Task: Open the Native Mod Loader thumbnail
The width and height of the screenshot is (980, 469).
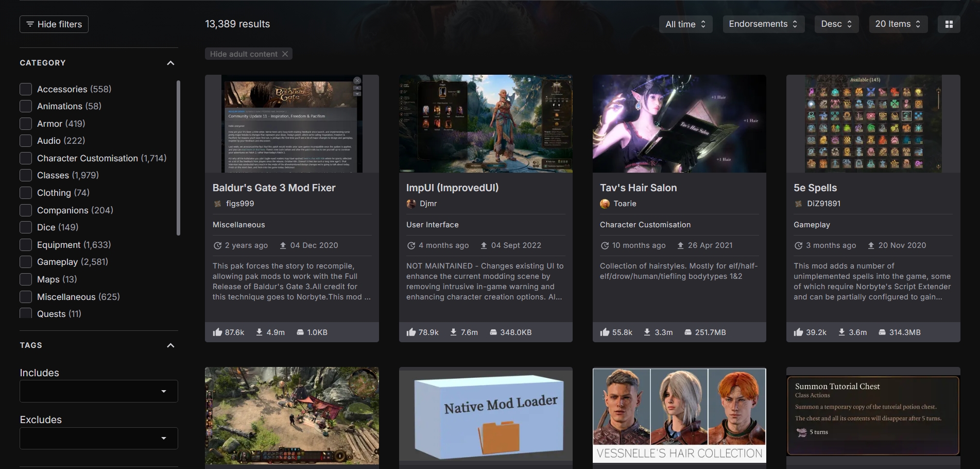Action: point(485,414)
